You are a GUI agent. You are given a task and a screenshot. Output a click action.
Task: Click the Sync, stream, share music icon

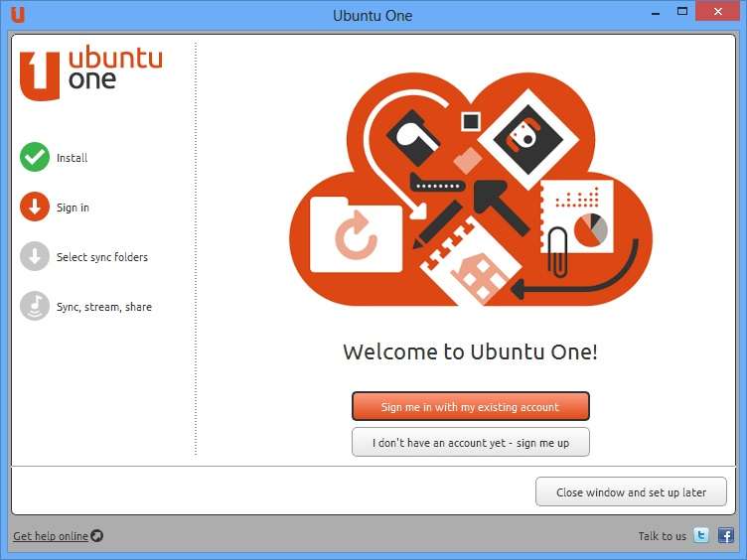point(35,306)
